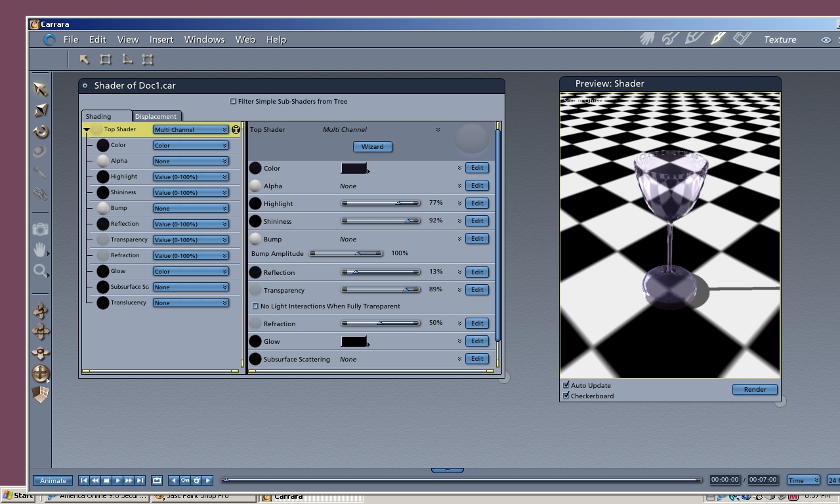The width and height of the screenshot is (840, 504).
Task: Click the Render button
Action: pos(755,390)
